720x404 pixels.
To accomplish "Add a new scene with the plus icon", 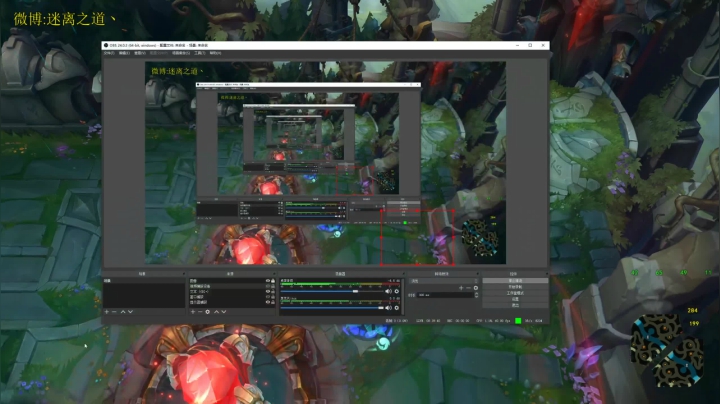I will 107,312.
